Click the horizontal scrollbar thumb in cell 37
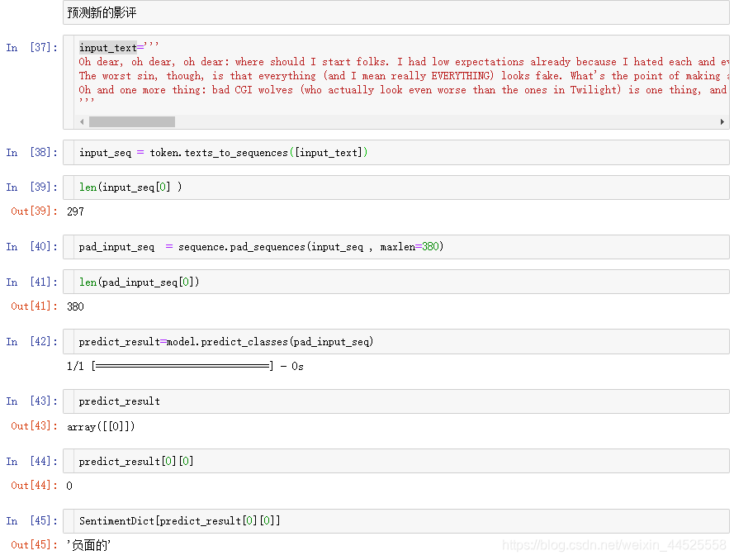The image size is (734, 560). point(132,121)
